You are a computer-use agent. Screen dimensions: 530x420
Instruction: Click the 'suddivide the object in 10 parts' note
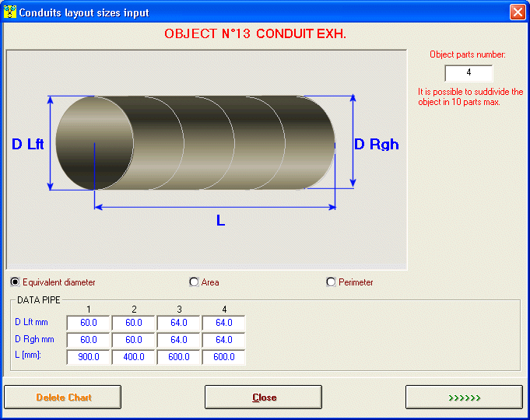[x=471, y=96]
